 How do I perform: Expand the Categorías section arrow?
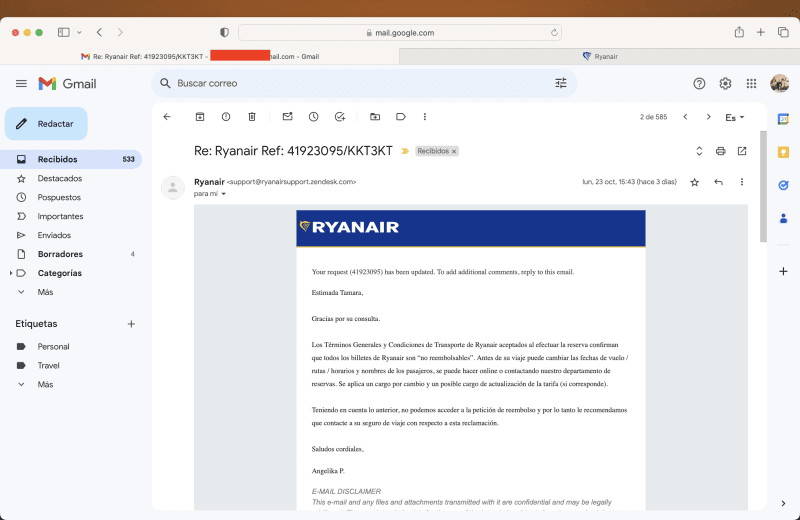coord(11,273)
